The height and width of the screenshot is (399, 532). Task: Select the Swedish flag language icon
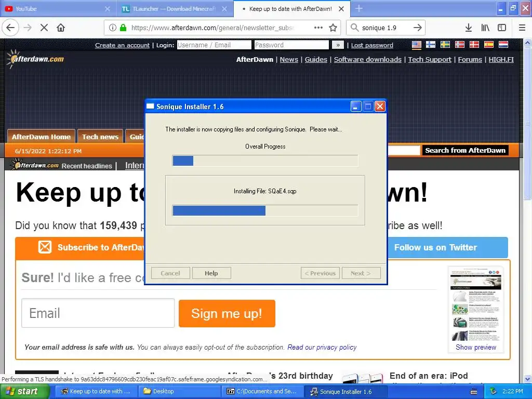445,45
